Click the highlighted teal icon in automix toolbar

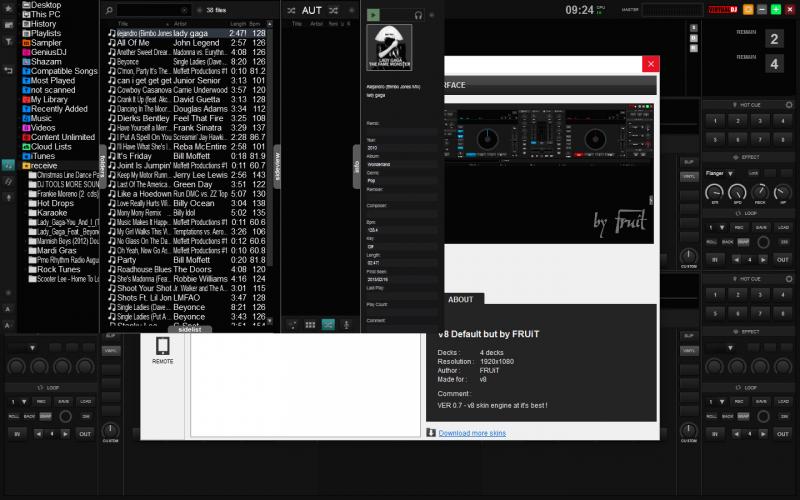[328, 324]
